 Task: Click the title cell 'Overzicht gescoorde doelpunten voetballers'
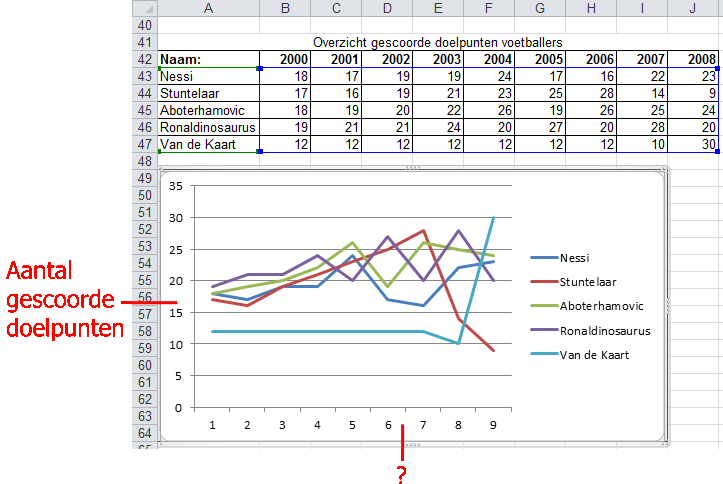tap(438, 42)
